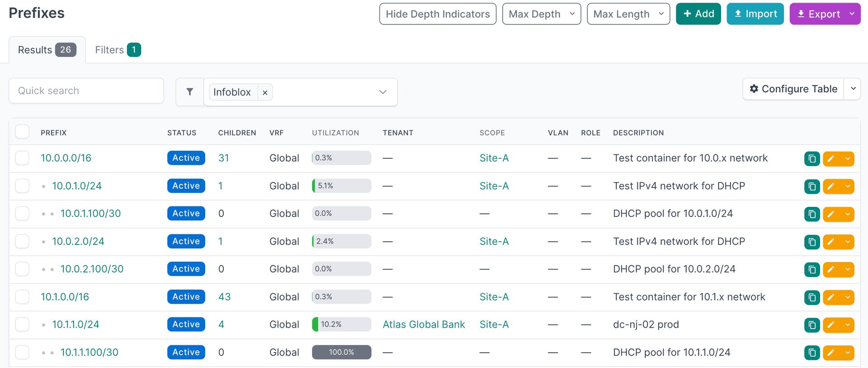The image size is (868, 368).
Task: Click the Configure Table button
Action: pyautogui.click(x=793, y=89)
